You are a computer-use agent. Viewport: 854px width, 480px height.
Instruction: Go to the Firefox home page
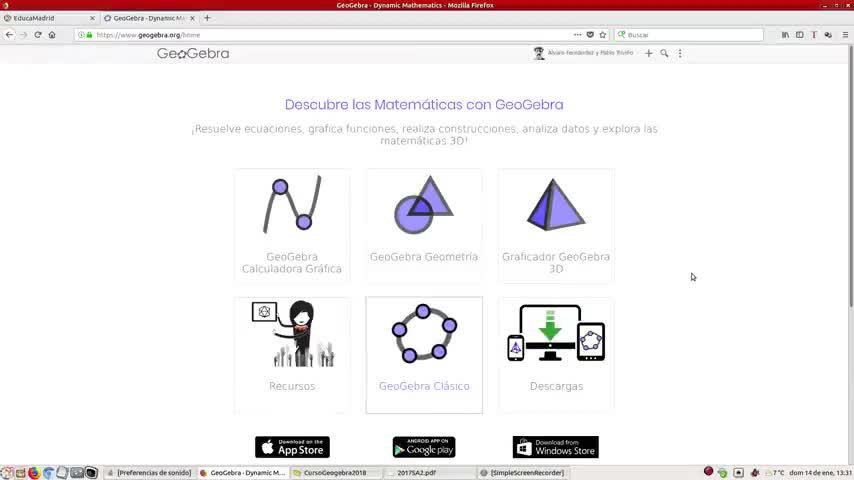tap(52, 34)
